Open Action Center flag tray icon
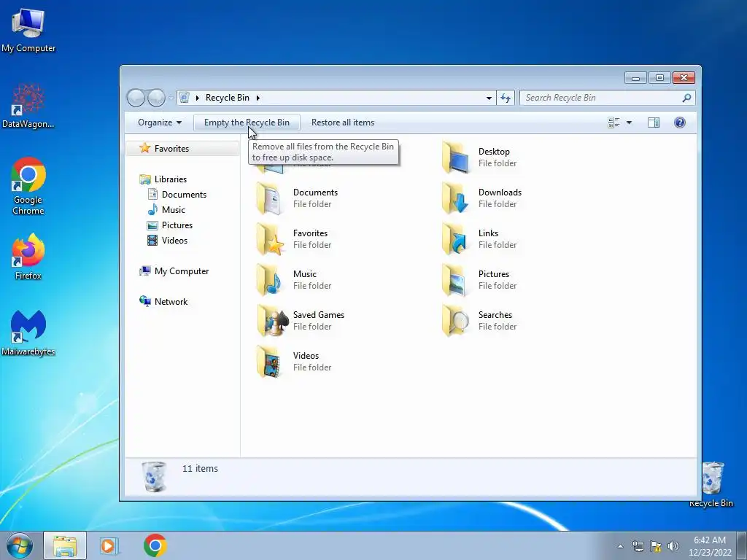Screen dimensions: 747x560 click(x=656, y=546)
